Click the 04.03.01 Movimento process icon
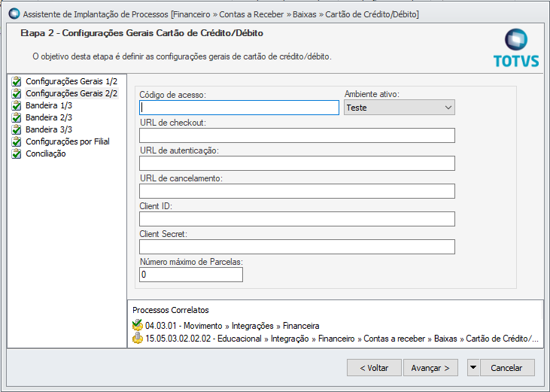Screen dimensions: 550x392 click(x=137, y=326)
